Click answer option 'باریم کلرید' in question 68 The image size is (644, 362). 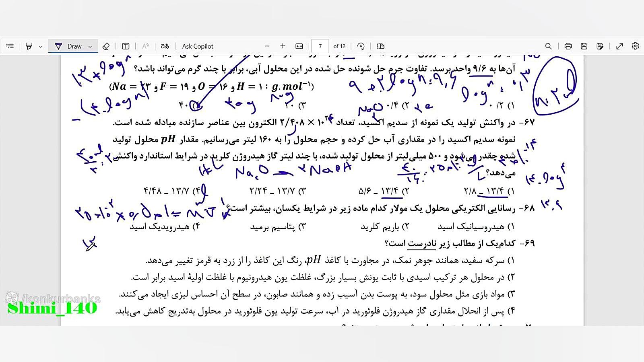click(385, 227)
